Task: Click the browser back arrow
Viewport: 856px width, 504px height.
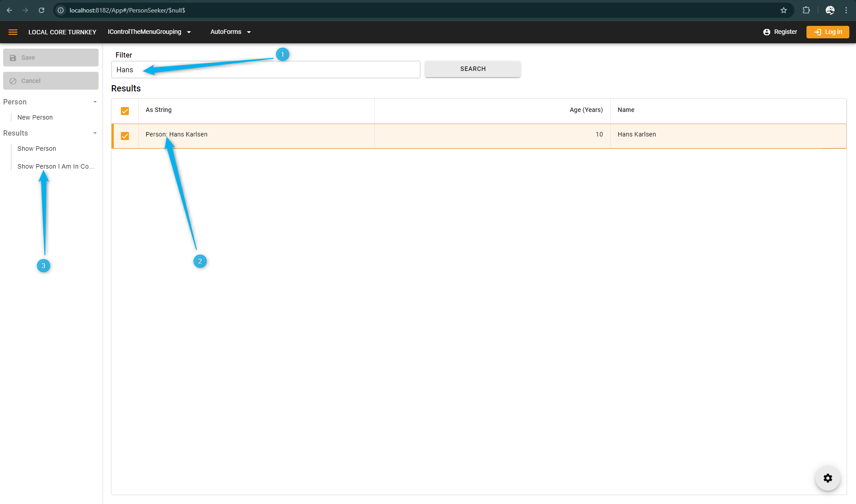Action: tap(9, 10)
